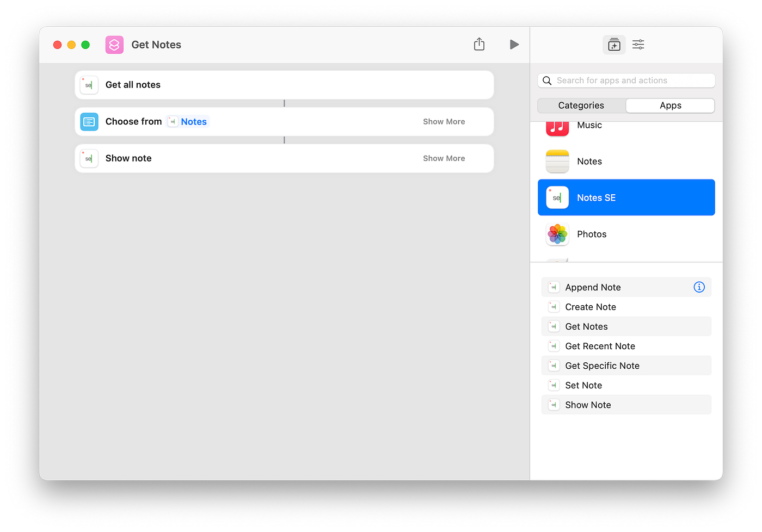
Task: Click the Notes variable token
Action: click(188, 122)
